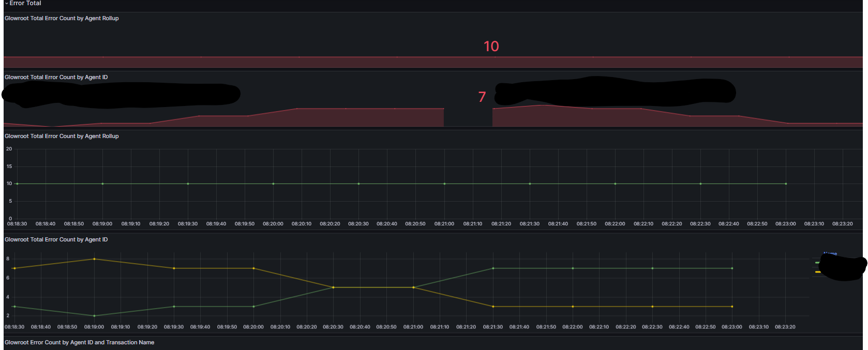Click the 08:21:00 label on the Rollup graph
Image resolution: width=868 pixels, height=350 pixels.
[444, 224]
